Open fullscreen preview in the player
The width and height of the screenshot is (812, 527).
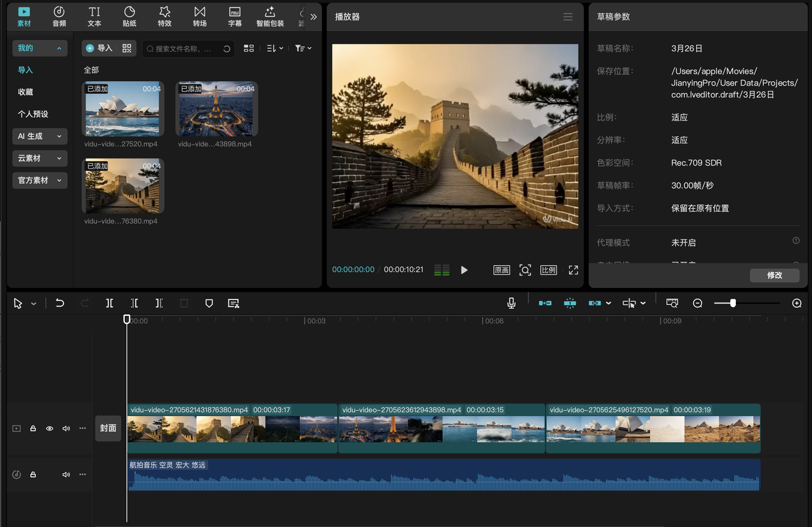[x=573, y=270]
